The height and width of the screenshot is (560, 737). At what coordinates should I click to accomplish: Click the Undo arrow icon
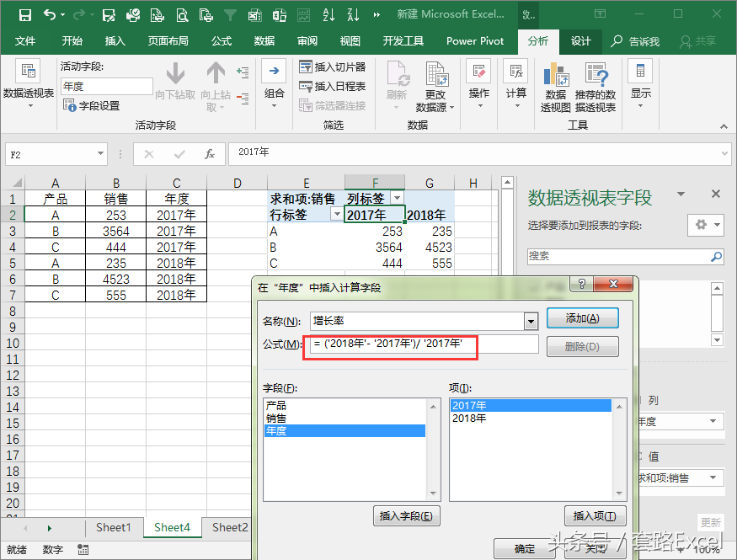coord(50,15)
